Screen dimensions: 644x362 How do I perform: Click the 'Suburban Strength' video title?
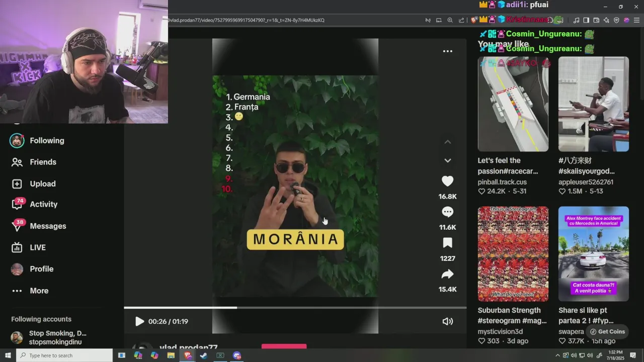[512, 316]
